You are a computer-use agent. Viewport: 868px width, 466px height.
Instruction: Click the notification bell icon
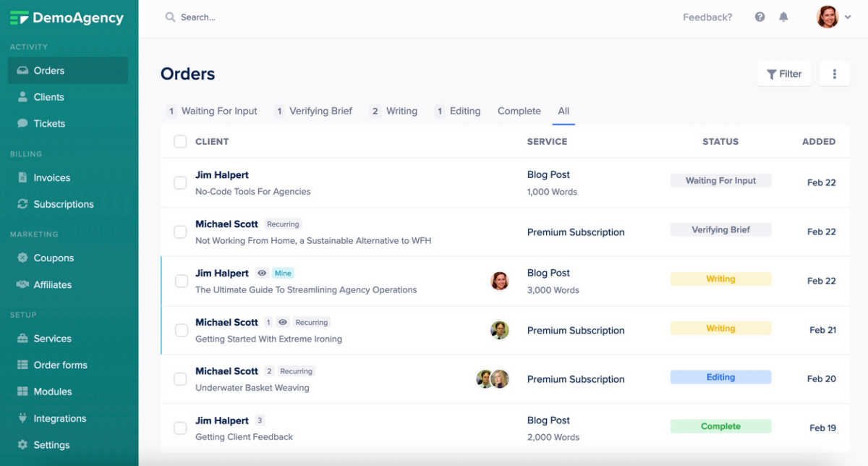[x=783, y=17]
